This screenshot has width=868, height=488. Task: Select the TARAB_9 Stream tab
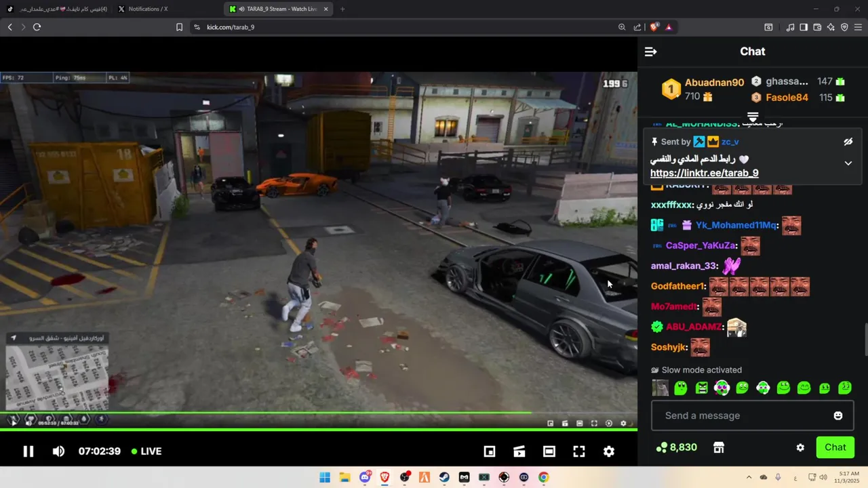coord(278,9)
